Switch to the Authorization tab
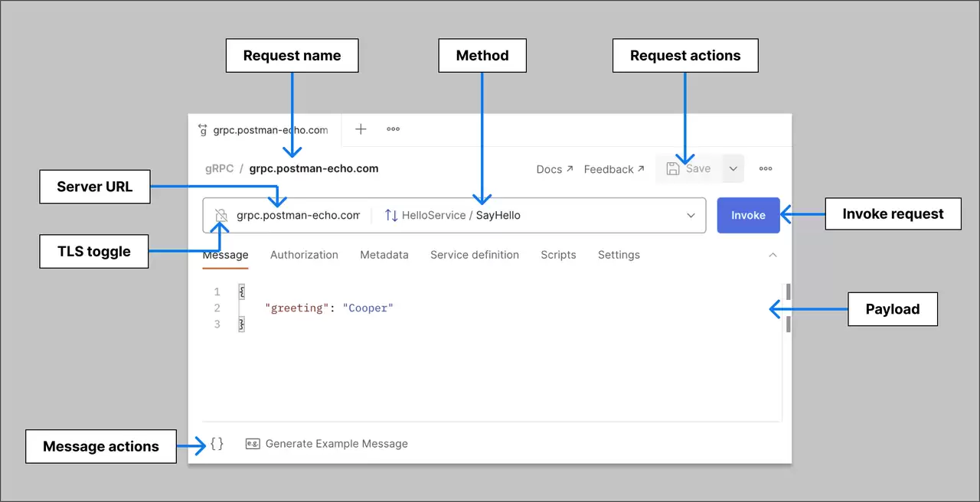Viewport: 980px width, 502px height. pyautogui.click(x=304, y=255)
